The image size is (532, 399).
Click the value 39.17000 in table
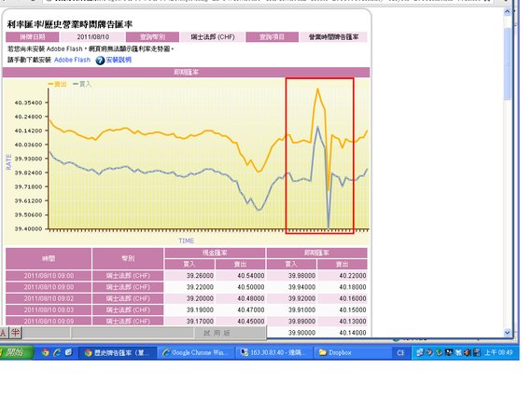click(x=200, y=321)
